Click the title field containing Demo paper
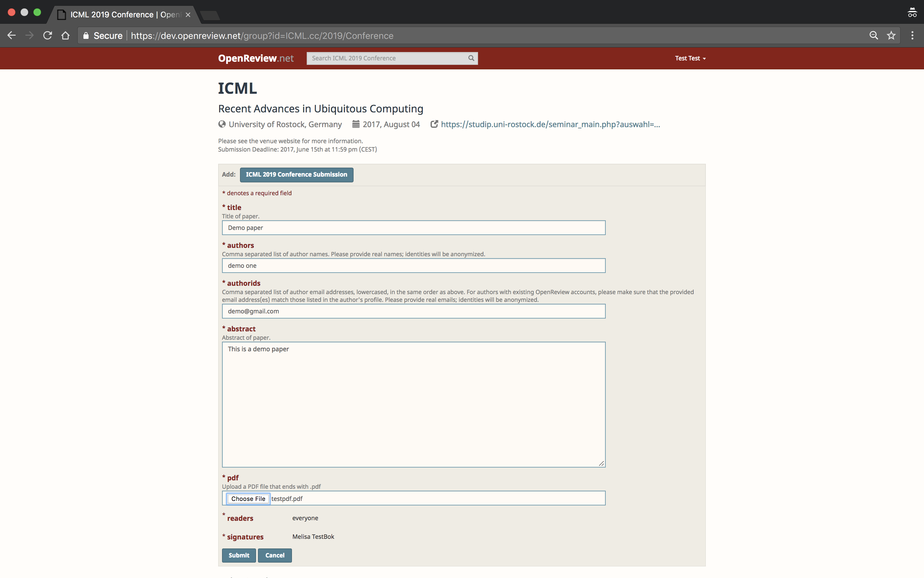The image size is (924, 578). click(x=414, y=228)
